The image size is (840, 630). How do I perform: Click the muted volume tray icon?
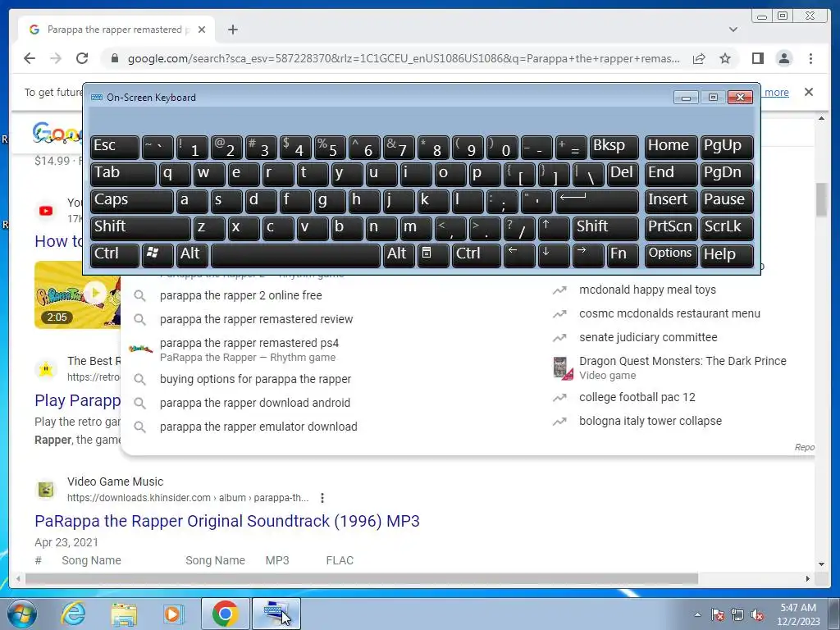click(x=757, y=615)
